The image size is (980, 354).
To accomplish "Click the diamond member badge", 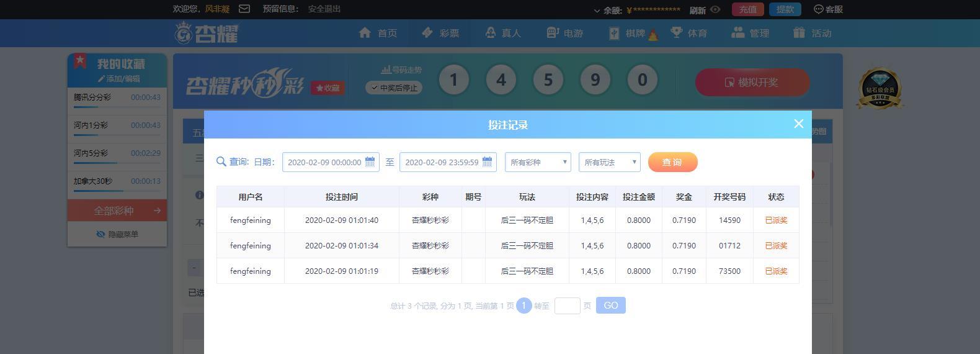I will 880,88.
